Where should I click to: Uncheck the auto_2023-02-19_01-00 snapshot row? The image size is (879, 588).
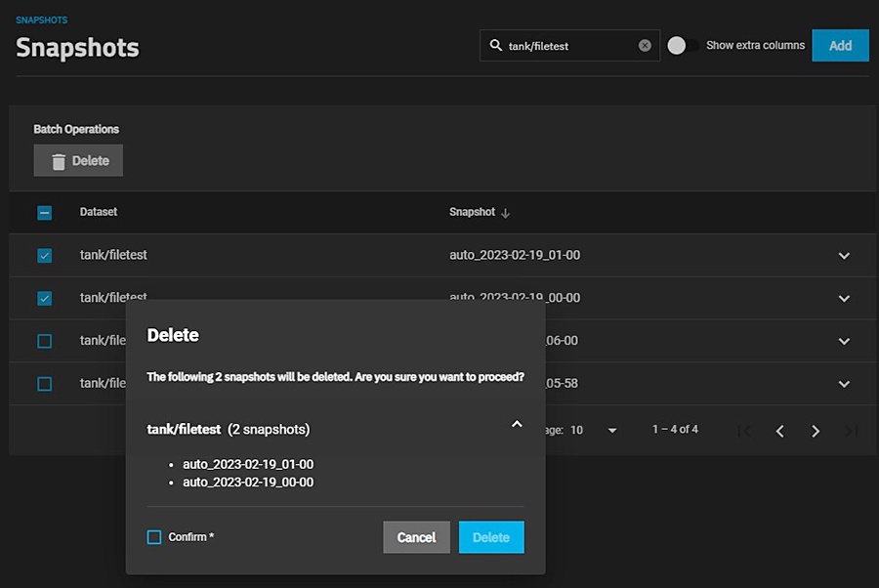point(45,256)
